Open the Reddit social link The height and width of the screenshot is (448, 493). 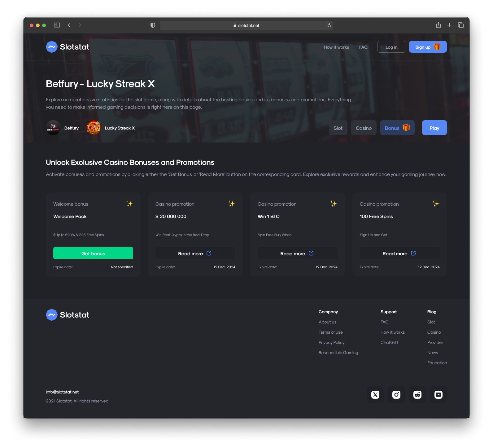[417, 395]
